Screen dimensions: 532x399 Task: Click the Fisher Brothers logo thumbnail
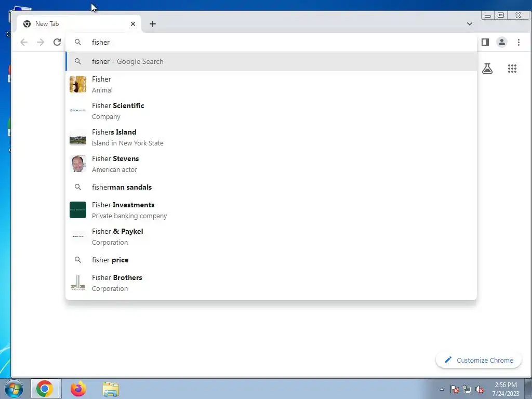click(78, 282)
